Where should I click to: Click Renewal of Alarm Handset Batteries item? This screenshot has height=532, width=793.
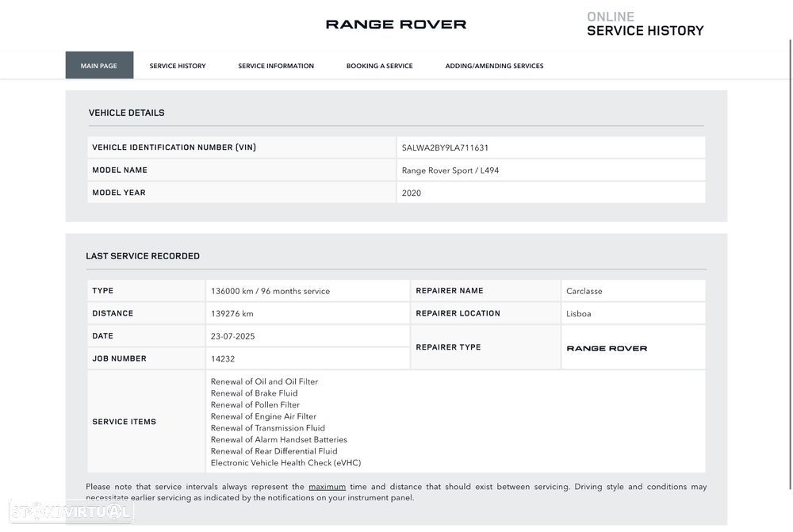click(279, 440)
